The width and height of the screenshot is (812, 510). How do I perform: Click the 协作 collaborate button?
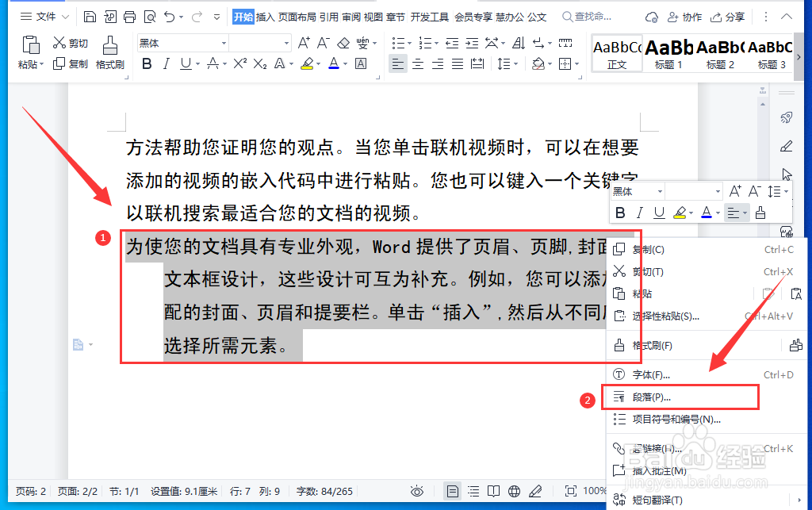[x=684, y=17]
